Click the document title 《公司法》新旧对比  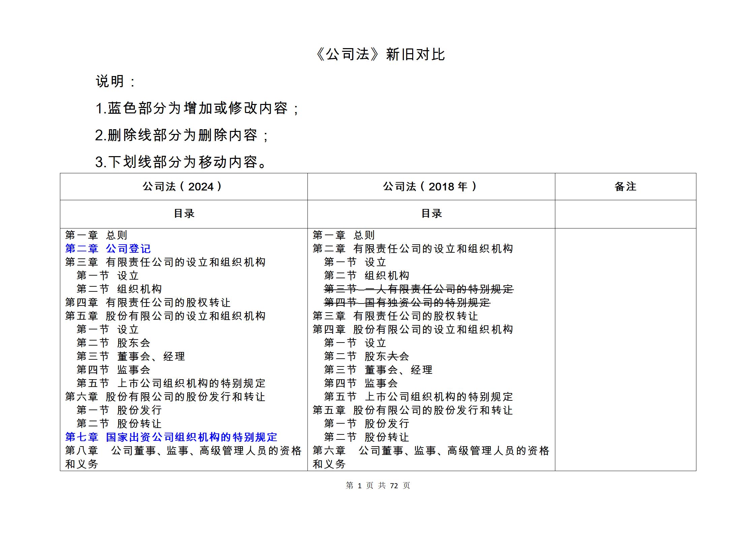click(x=381, y=55)
